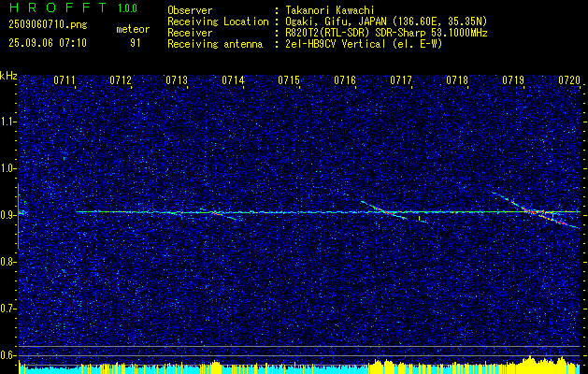Click the 0715 time marker
588x374 pixels.
pyautogui.click(x=289, y=80)
